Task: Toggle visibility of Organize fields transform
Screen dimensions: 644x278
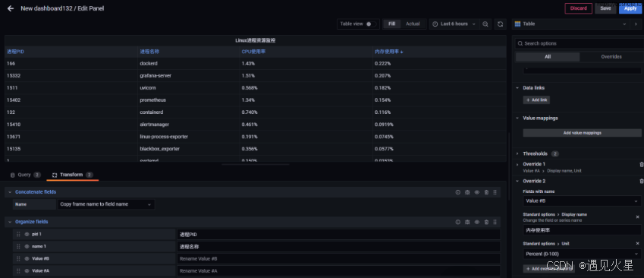Action: click(x=477, y=222)
